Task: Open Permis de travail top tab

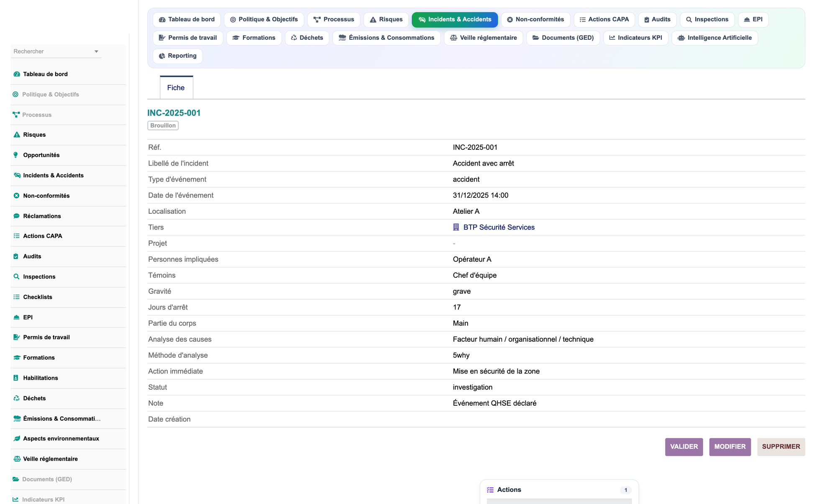Action: pos(188,38)
